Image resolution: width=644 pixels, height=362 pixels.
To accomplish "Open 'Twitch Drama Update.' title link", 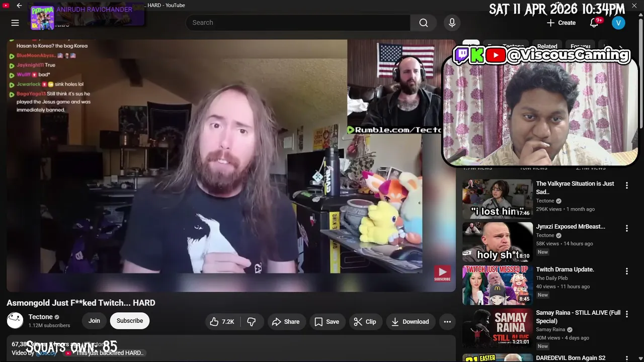I will coord(565,269).
